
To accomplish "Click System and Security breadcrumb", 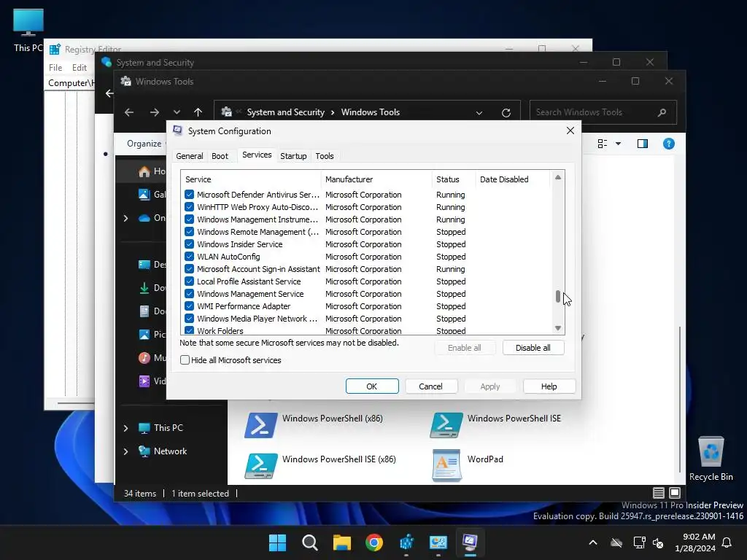I will tap(285, 112).
